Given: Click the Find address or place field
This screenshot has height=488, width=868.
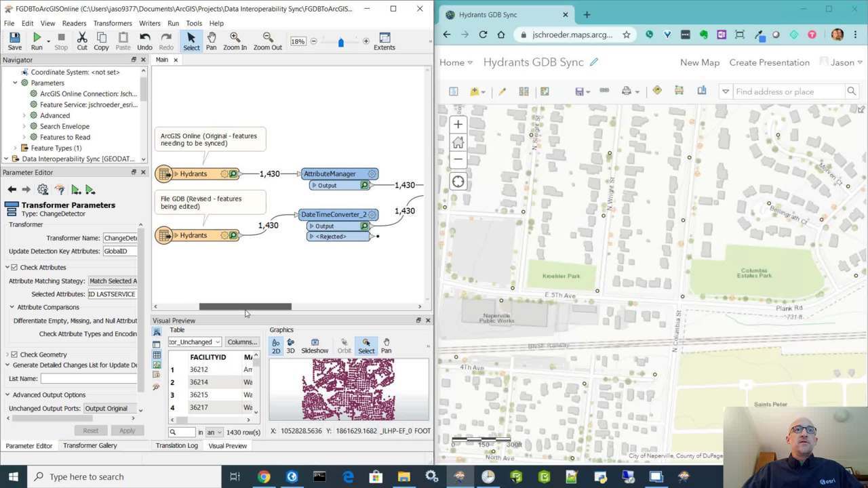Looking at the screenshot, I should click(x=788, y=91).
